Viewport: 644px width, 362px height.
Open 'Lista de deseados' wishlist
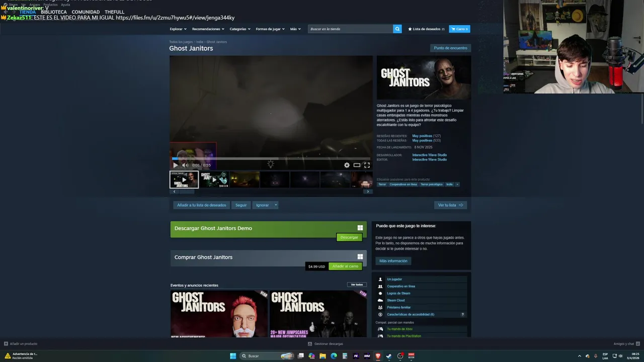(426, 29)
